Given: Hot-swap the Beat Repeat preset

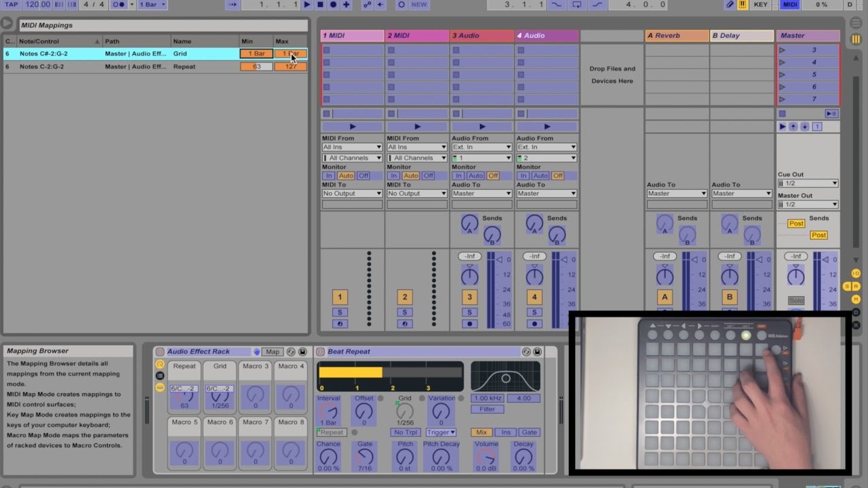Looking at the screenshot, I should 526,352.
